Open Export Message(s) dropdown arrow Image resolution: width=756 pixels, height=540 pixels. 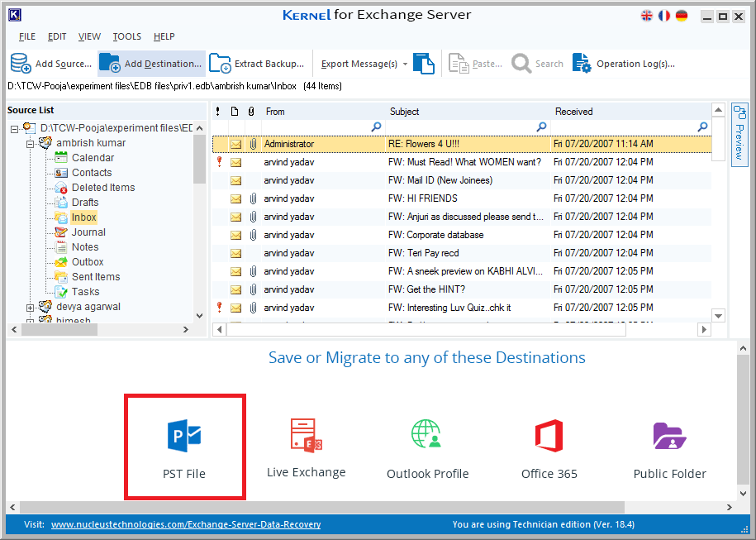pos(405,65)
